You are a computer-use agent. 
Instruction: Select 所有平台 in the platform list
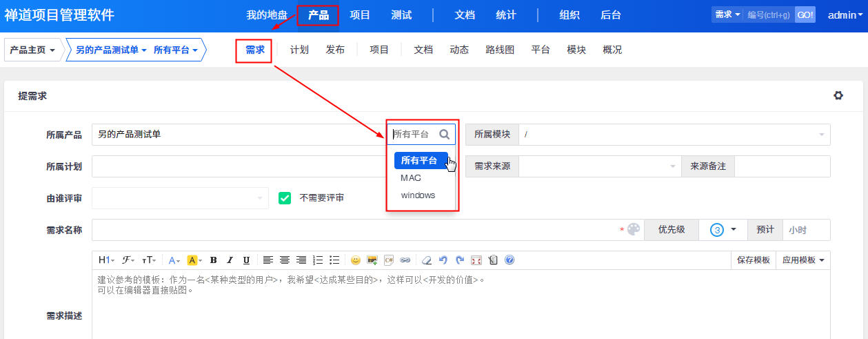(421, 160)
